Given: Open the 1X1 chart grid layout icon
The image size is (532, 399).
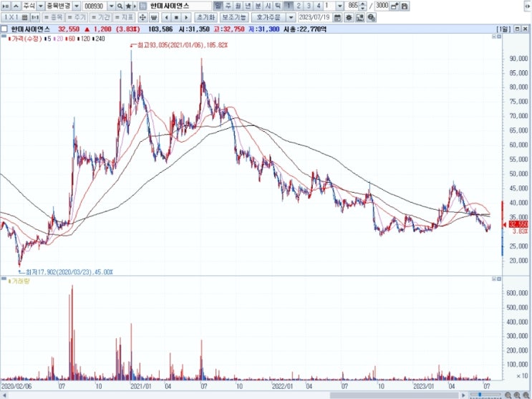Looking at the screenshot, I should (24, 17).
